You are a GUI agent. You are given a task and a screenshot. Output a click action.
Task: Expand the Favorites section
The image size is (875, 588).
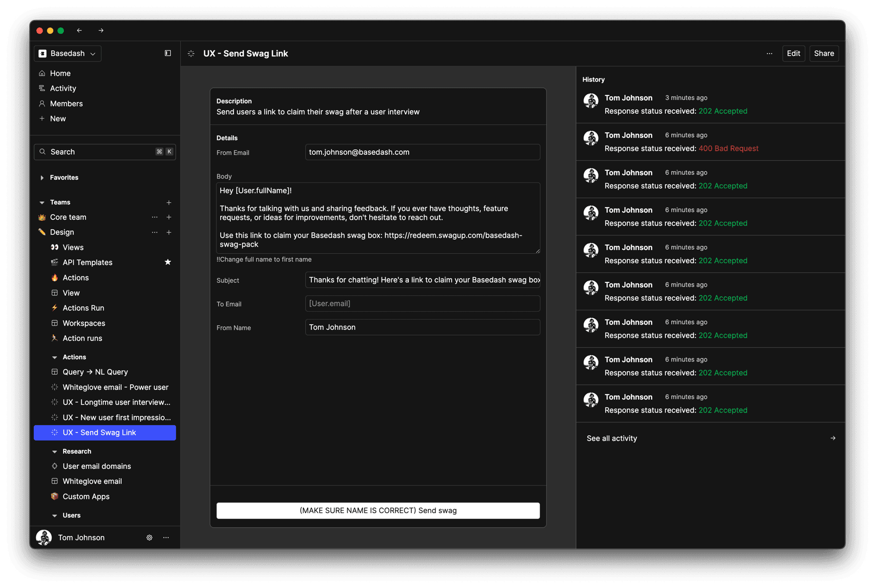click(42, 178)
